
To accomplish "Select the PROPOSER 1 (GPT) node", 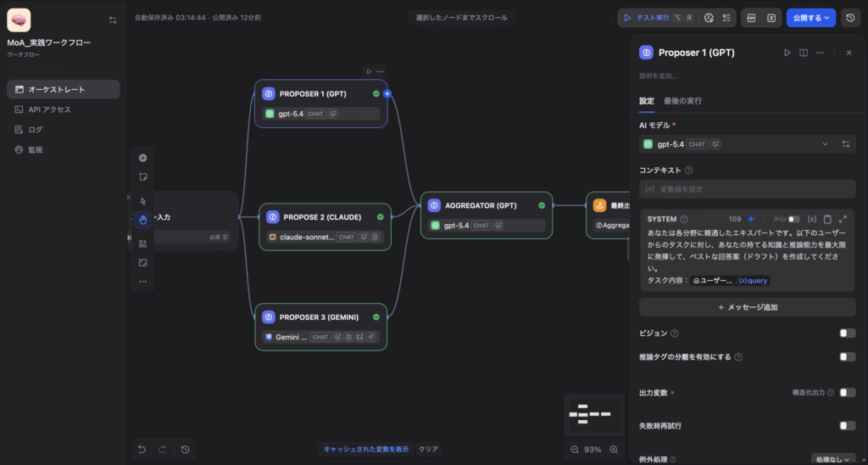I will point(321,104).
